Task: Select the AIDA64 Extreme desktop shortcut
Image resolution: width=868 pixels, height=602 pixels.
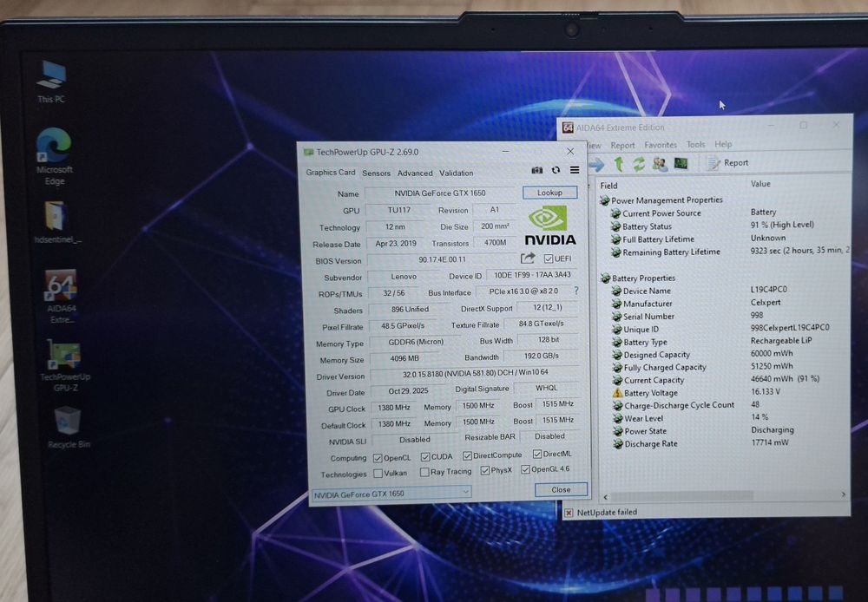Action: click(61, 297)
